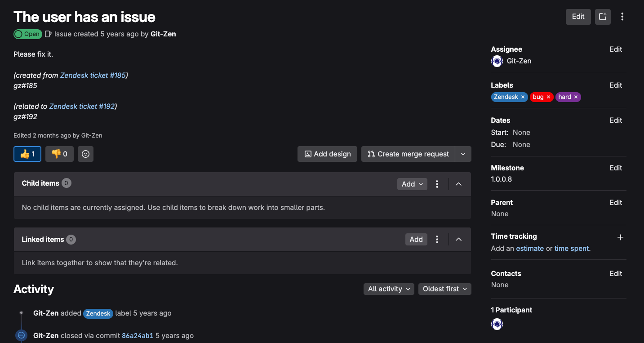The image size is (644, 343).
Task: Open Zendesk ticket #185 link
Action: 93,75
